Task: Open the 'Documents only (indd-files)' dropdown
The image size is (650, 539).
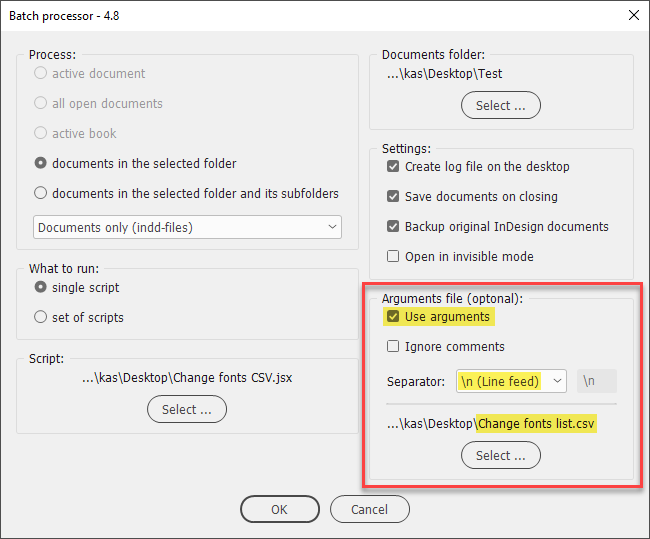Action: (x=187, y=227)
